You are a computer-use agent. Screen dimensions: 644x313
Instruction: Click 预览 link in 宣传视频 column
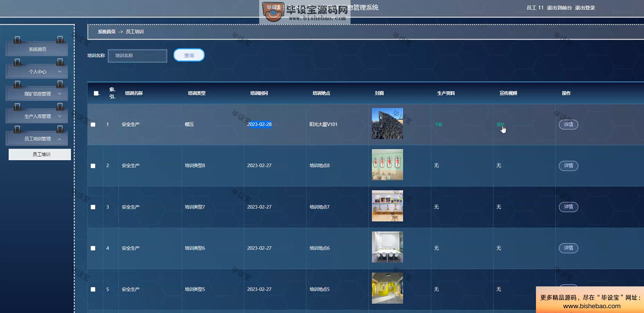(500, 124)
